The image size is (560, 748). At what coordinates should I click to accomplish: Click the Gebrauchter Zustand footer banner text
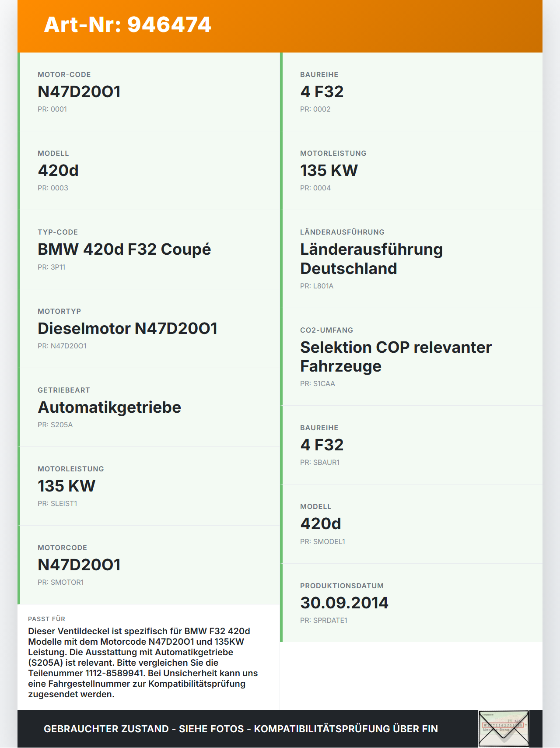point(241,729)
